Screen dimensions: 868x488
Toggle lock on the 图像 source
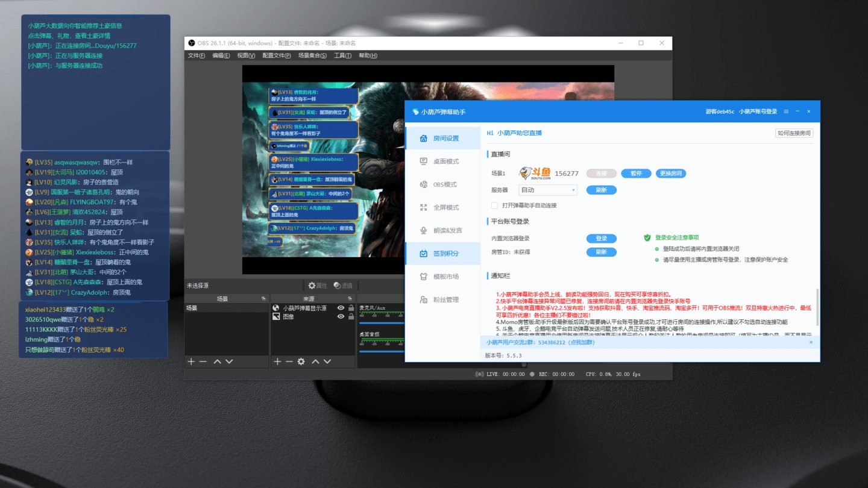pyautogui.click(x=351, y=316)
